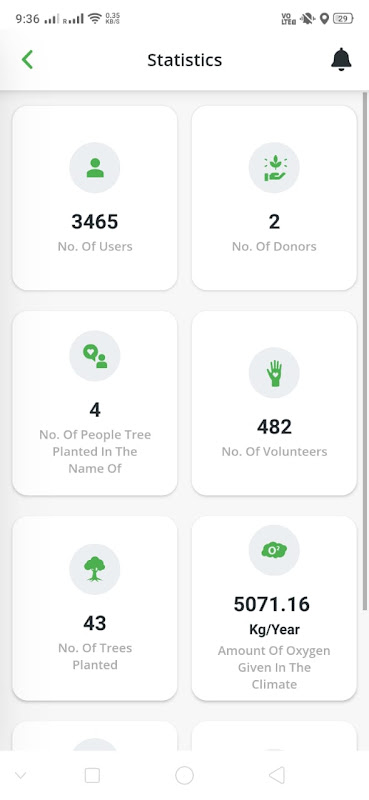Tap the Android home circle button
The image size is (369, 800).
click(184, 776)
